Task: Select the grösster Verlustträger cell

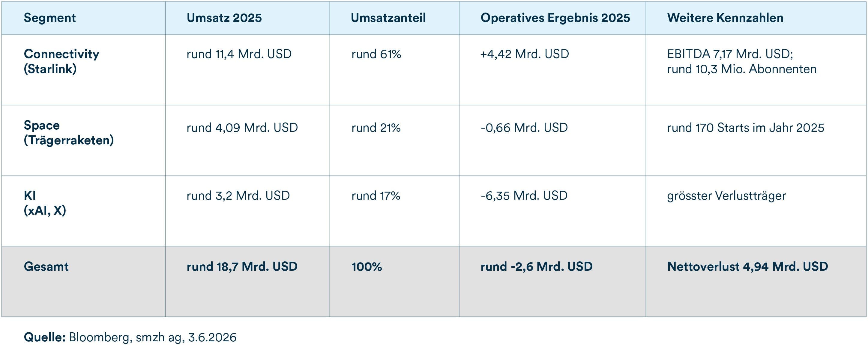Action: pos(726,196)
